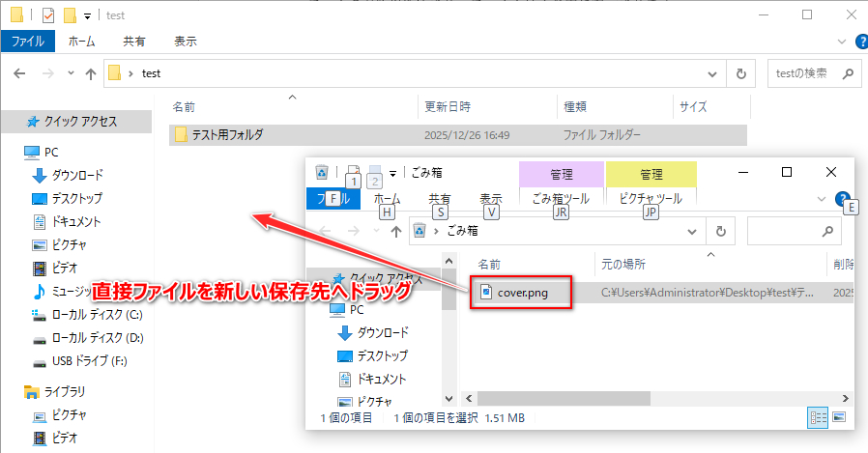
Task: Open quick access toolbar dropdown in ごみ箱 window
Action: pyautogui.click(x=392, y=174)
